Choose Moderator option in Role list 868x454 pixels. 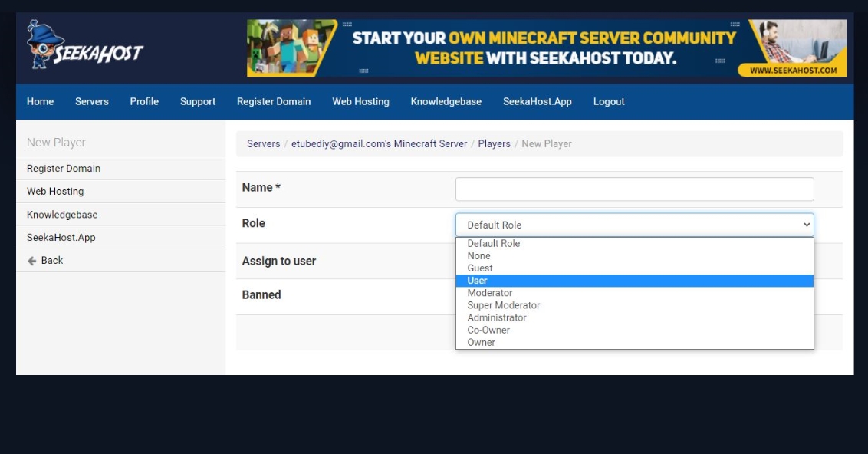634,293
